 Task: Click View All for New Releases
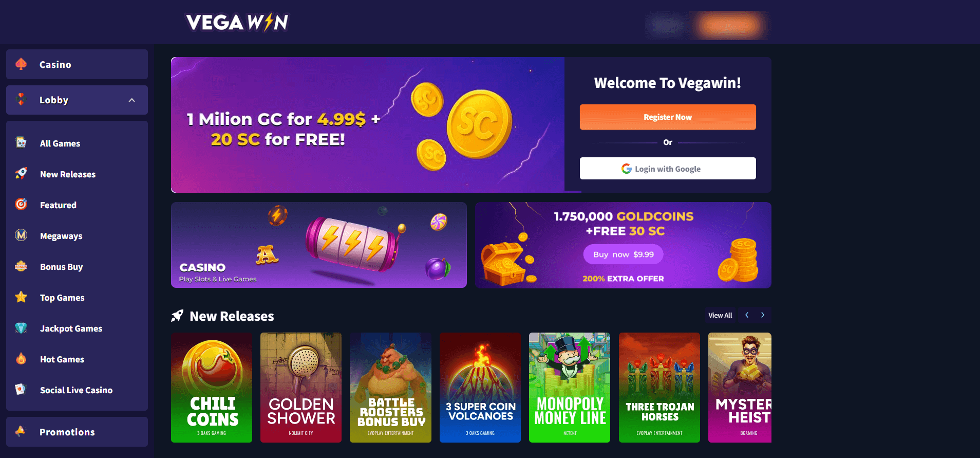click(720, 315)
